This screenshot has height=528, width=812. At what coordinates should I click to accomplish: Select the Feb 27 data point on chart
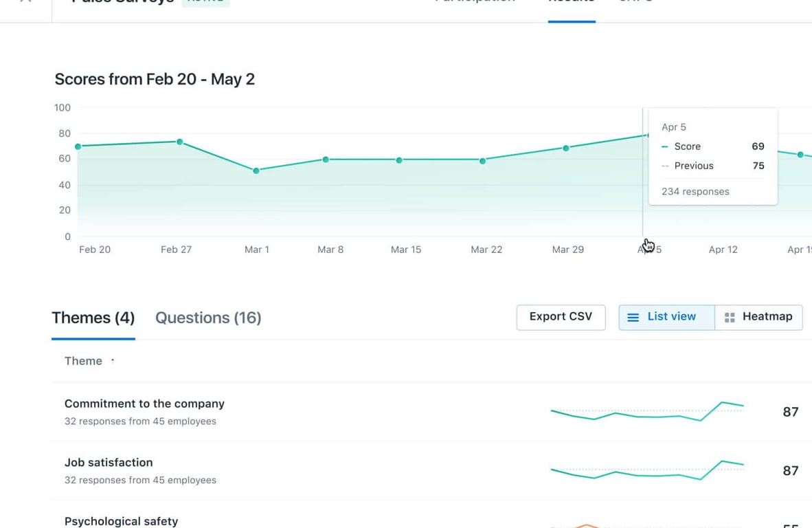pos(180,142)
